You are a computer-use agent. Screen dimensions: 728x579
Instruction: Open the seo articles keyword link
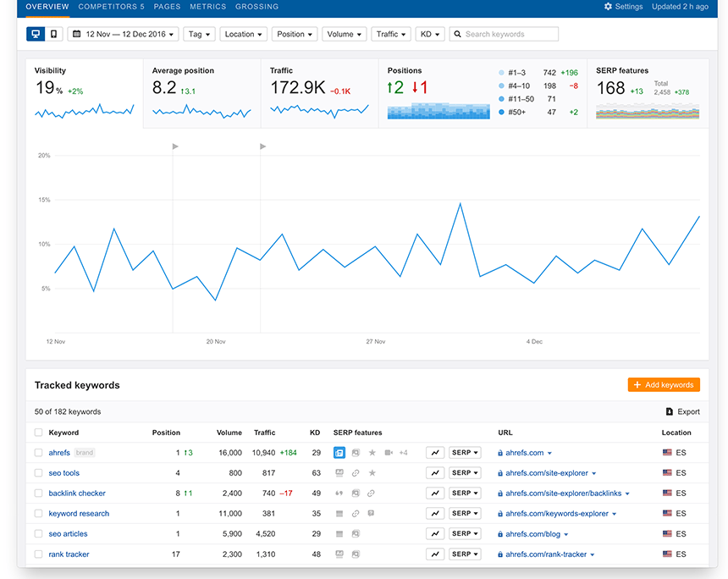(x=68, y=533)
